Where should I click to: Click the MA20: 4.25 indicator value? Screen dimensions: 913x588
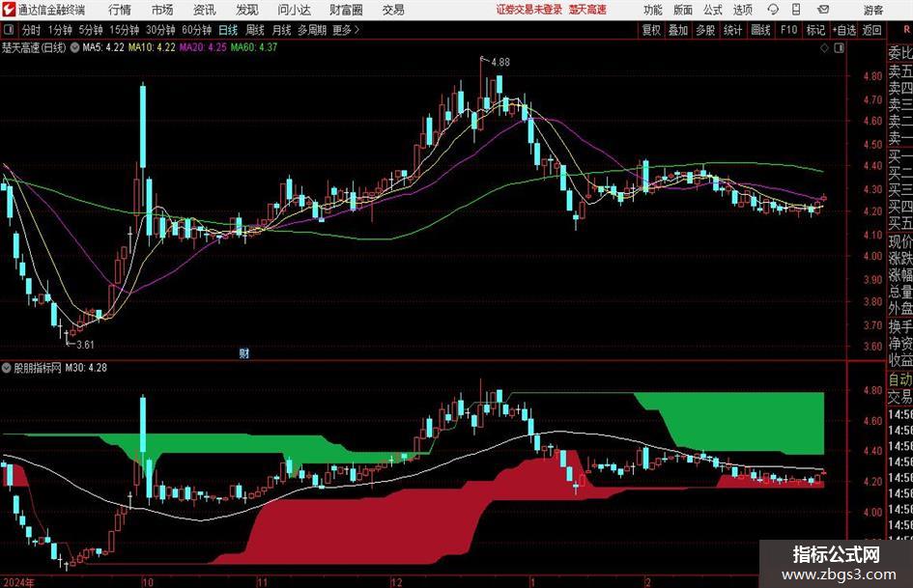click(x=203, y=47)
